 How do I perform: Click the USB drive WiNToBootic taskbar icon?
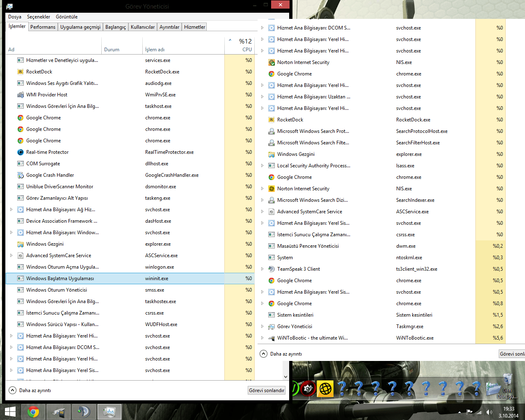click(59, 412)
